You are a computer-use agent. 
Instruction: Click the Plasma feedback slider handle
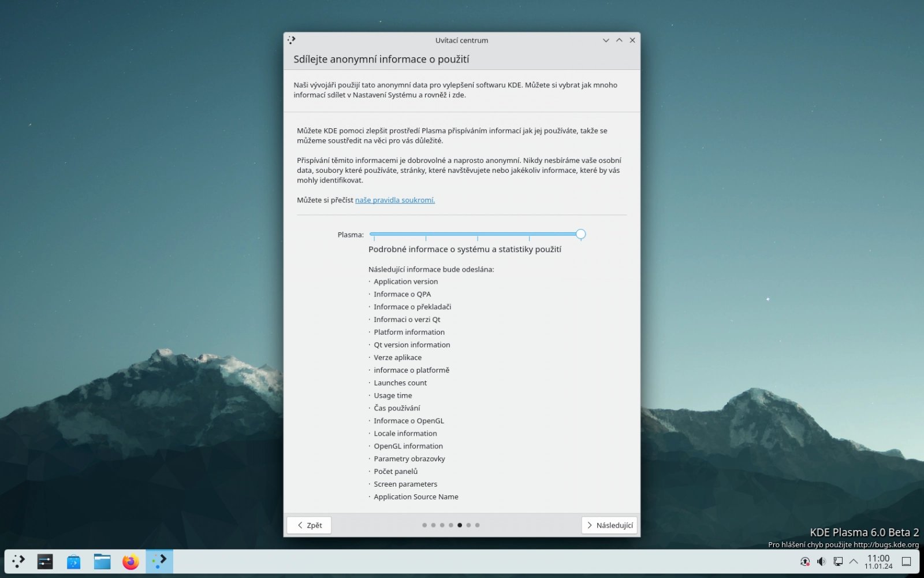(x=581, y=234)
